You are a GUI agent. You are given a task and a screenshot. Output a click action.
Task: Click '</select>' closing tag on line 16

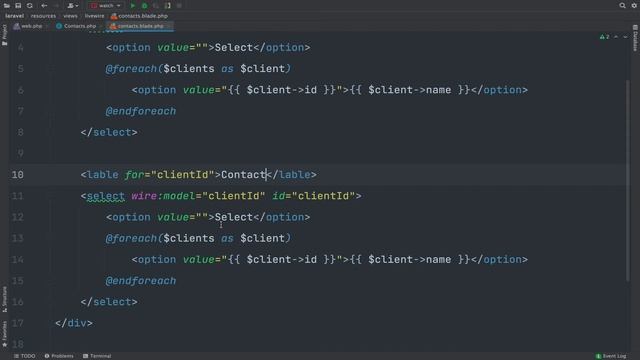[109, 302]
